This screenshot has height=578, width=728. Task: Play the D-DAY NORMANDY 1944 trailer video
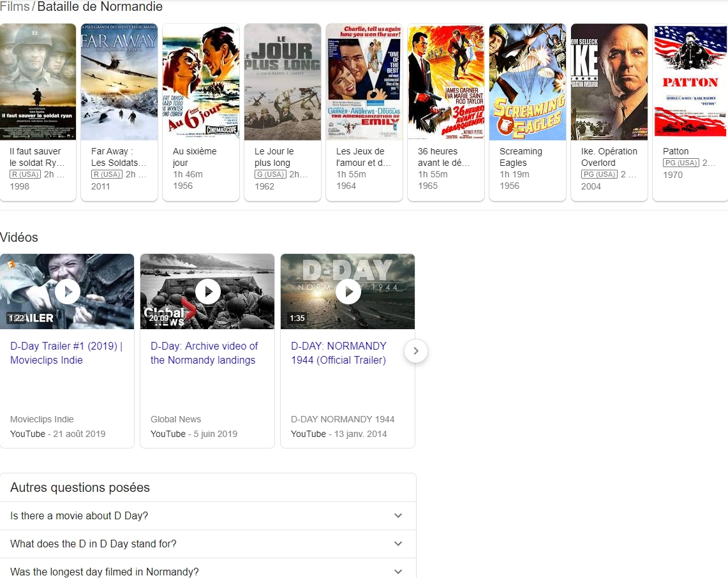pyautogui.click(x=348, y=292)
